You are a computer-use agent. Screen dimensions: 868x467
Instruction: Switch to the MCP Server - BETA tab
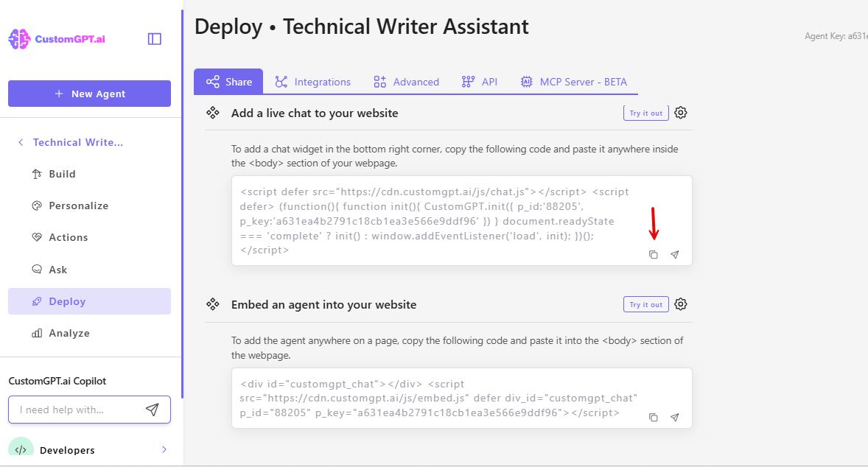(x=573, y=82)
